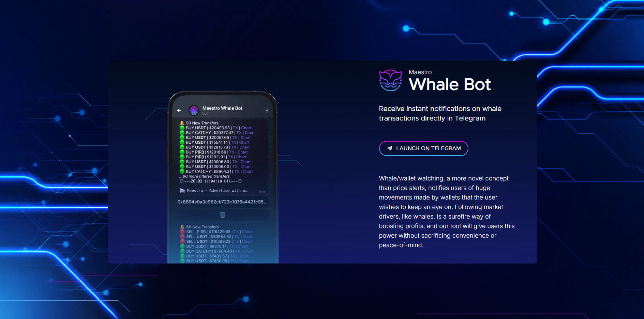
Task: Click the paper plane icon on the Telegram button
Action: (389, 148)
